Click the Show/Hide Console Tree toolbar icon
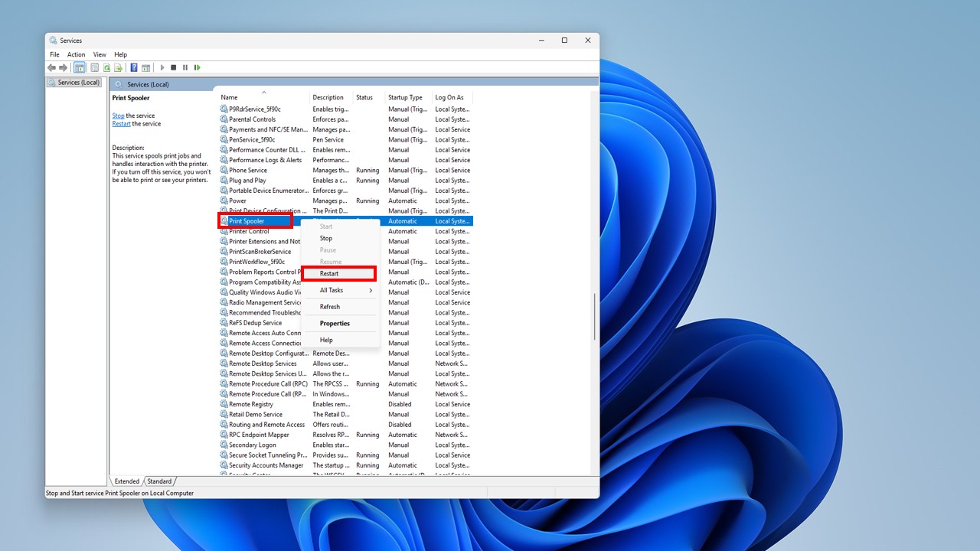 [x=79, y=67]
